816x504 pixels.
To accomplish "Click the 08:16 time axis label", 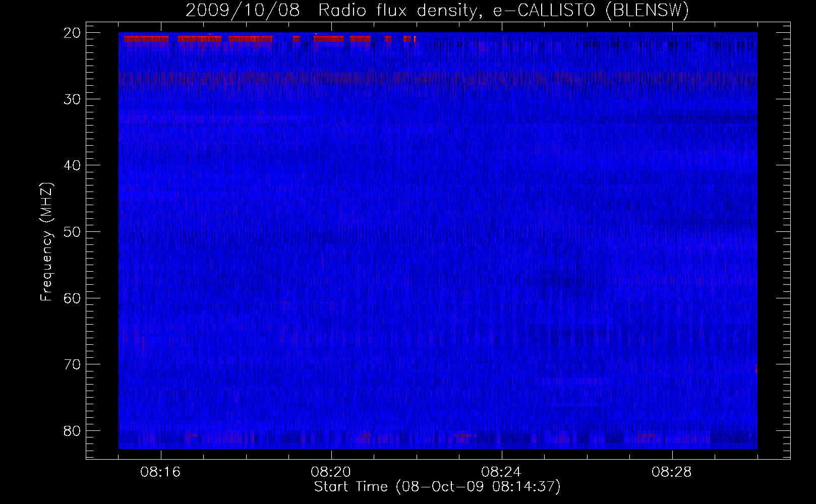I will point(160,472).
